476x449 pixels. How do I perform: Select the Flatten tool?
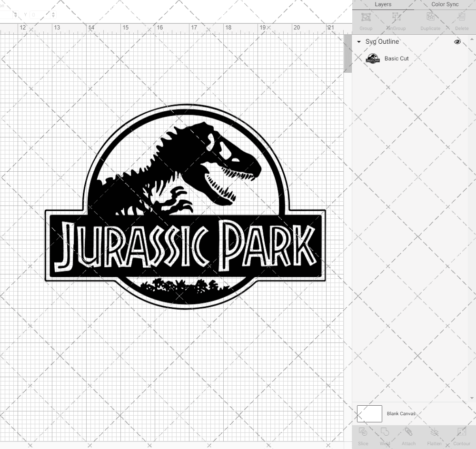click(x=434, y=436)
